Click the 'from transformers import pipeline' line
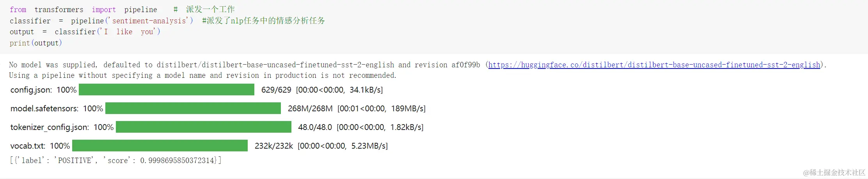The height and width of the screenshot is (179, 868). [x=83, y=9]
